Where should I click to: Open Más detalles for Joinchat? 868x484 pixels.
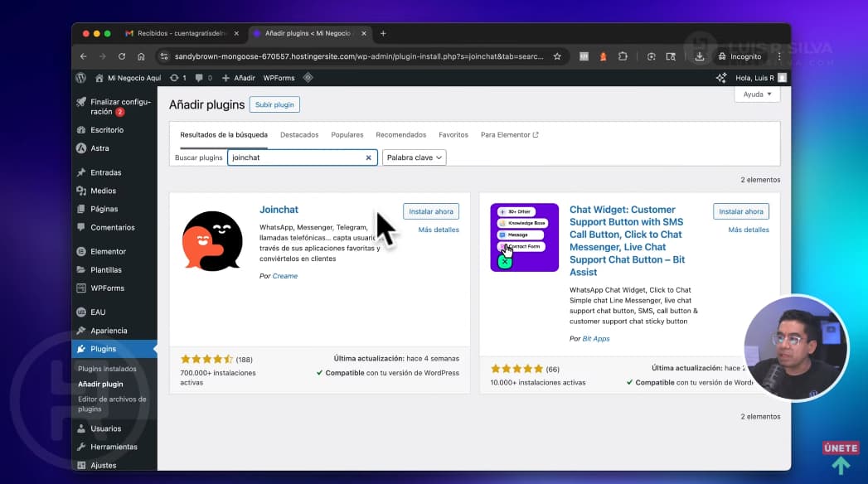[x=439, y=230]
